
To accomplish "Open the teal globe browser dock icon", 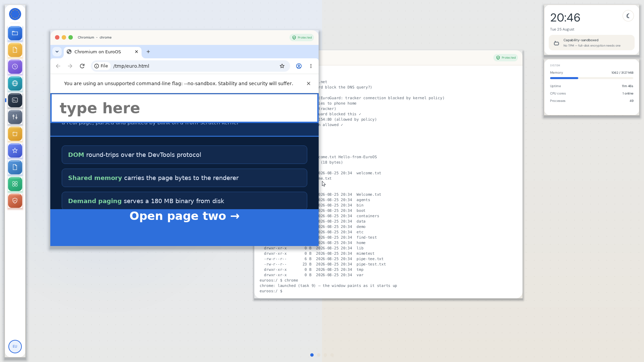I will (x=15, y=83).
